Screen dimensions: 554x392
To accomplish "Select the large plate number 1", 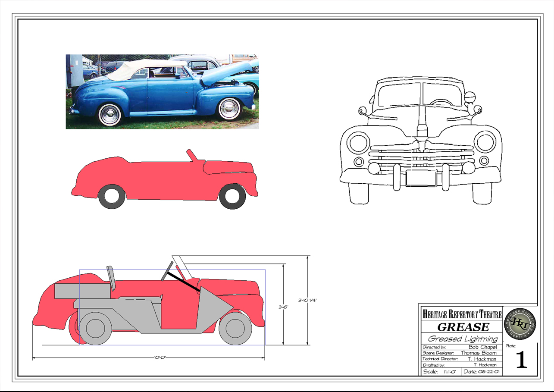I will click(521, 360).
